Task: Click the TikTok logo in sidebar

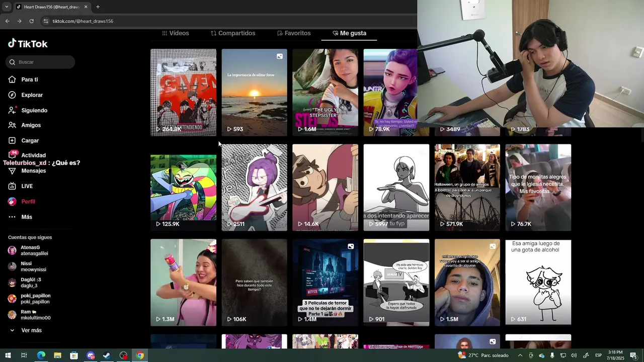Action: pos(28,44)
